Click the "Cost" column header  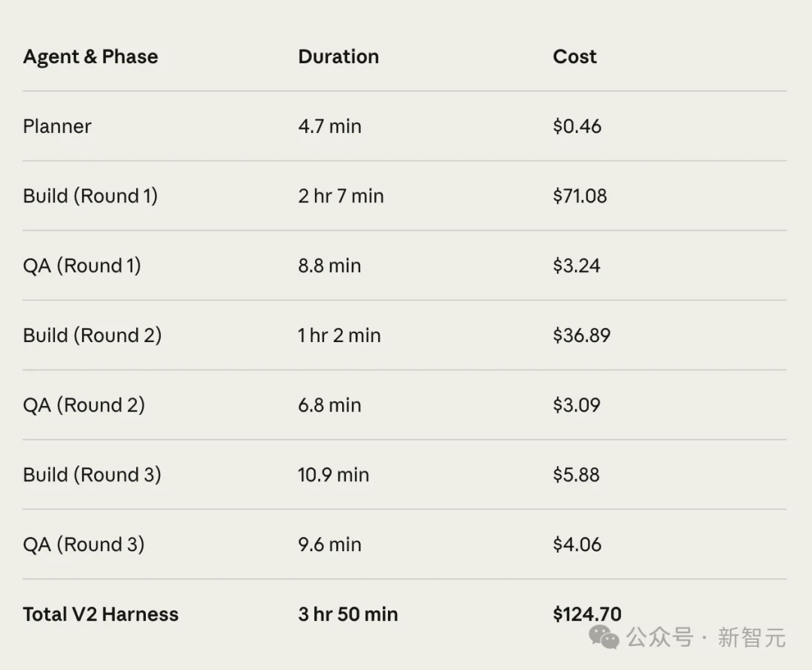coord(574,57)
